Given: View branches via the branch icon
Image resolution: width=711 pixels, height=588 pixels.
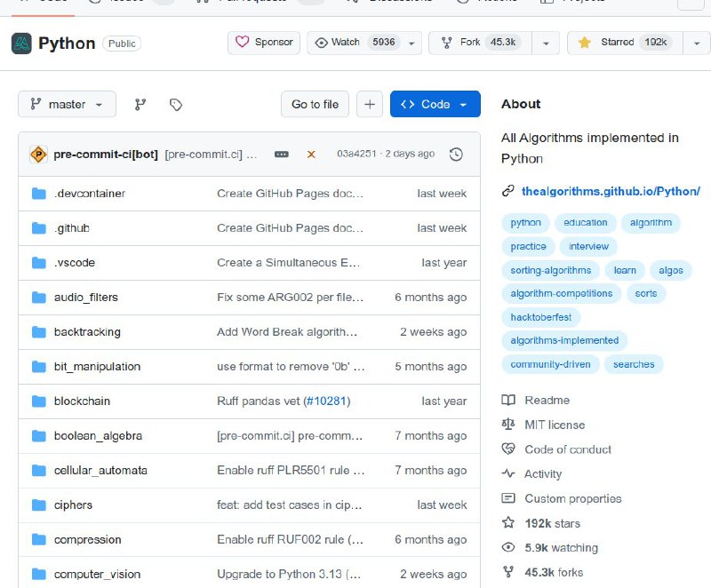Looking at the screenshot, I should point(140,105).
